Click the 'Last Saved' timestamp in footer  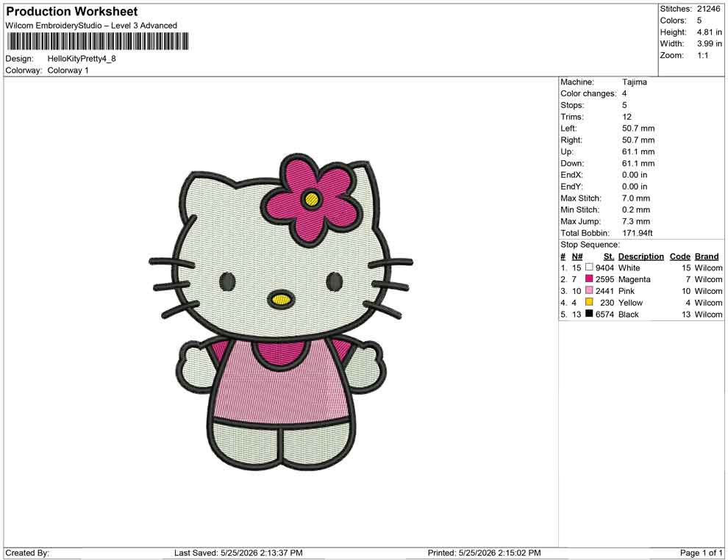[x=238, y=553]
